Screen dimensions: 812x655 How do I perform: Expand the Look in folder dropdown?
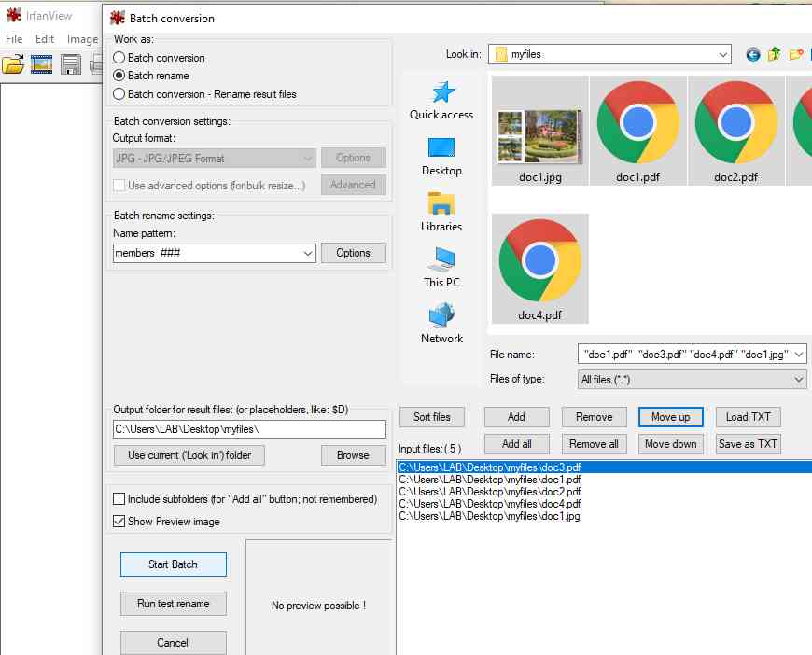point(723,55)
